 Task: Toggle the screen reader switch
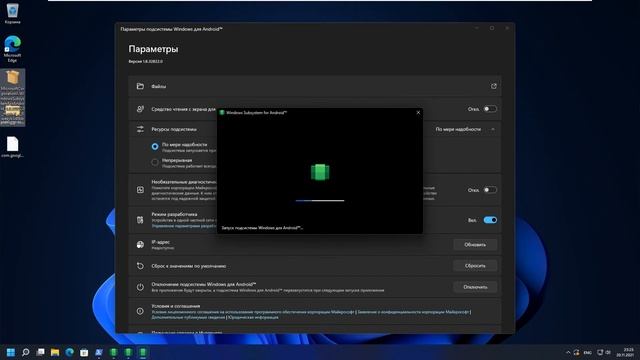tap(490, 109)
